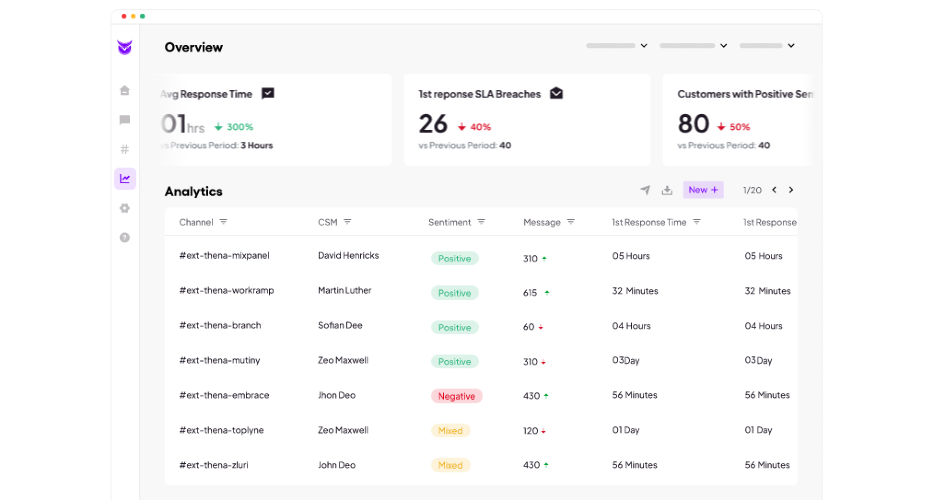Click CSM name Jhon Deo
This screenshot has height=500, width=934.
coord(337,395)
